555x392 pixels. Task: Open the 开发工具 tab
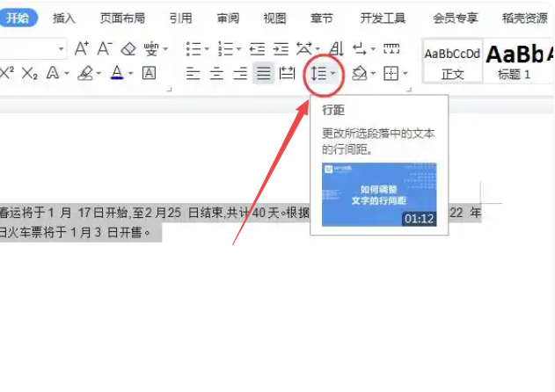coord(383,18)
